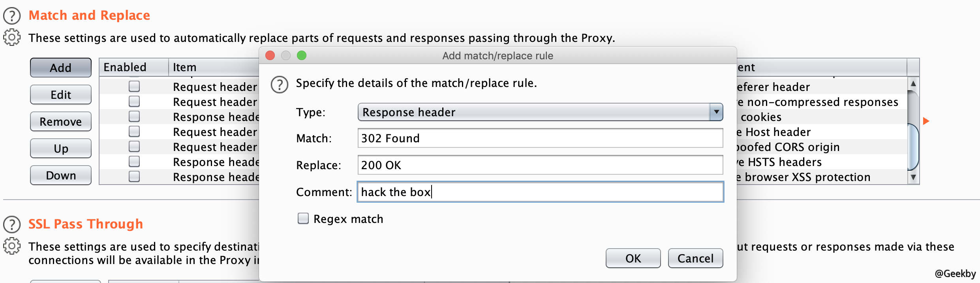980x283 pixels.
Task: Click the Add button for rules
Action: [61, 68]
